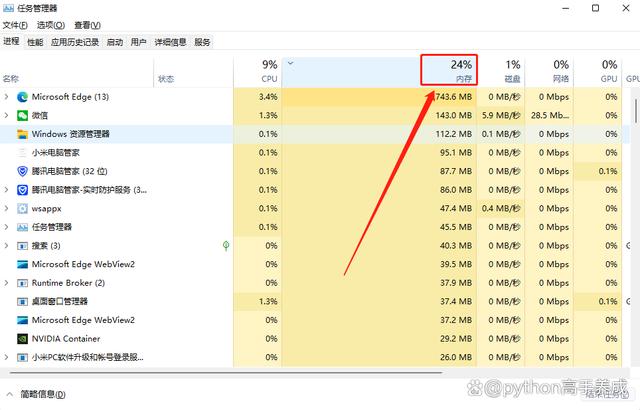
Task: Sort by the 网络 column header
Action: 549,72
